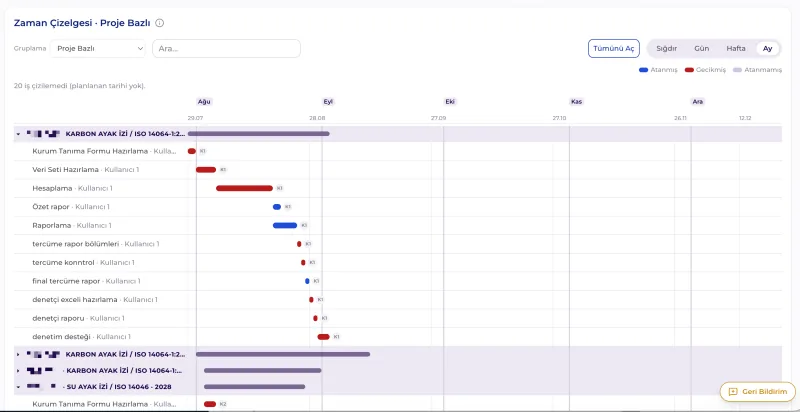Click the K1 badge beside denetim desteği bar
800x412 pixels.
coord(336,337)
